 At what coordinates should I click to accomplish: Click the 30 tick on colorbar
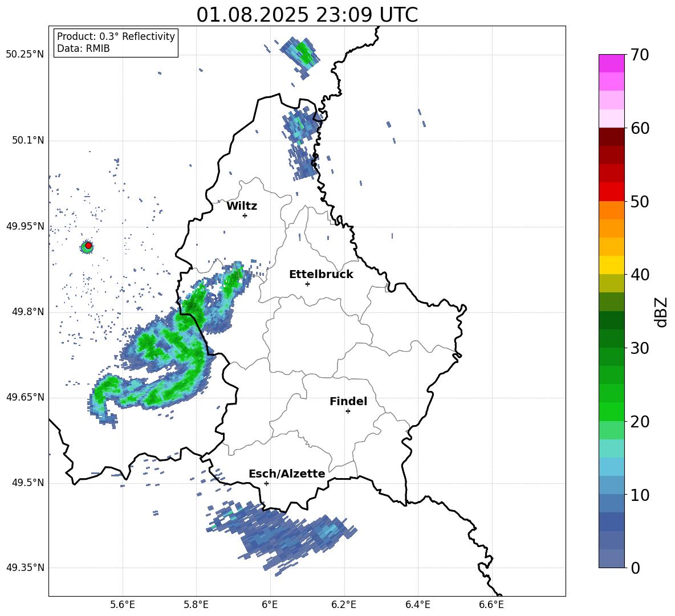pyautogui.click(x=640, y=348)
